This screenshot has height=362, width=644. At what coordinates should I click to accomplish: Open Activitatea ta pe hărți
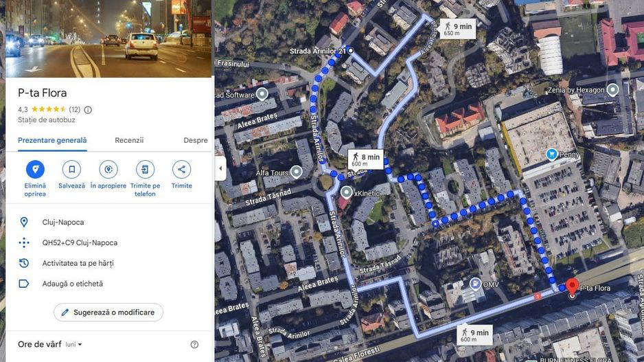[x=78, y=263]
